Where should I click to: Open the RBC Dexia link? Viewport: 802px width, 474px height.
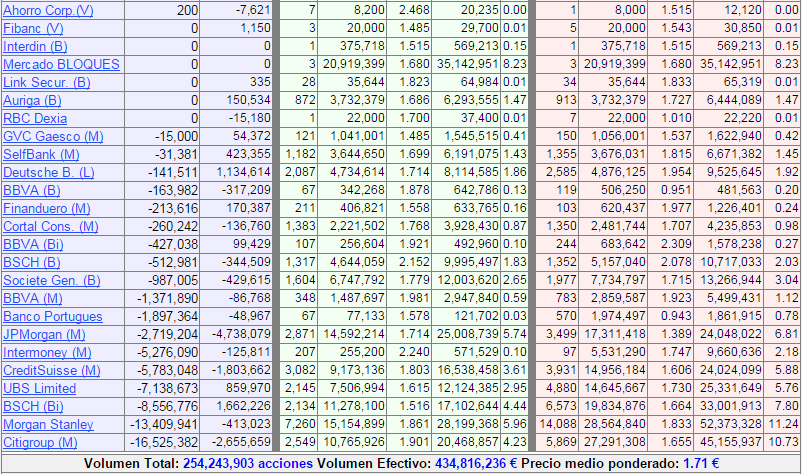[x=36, y=118]
